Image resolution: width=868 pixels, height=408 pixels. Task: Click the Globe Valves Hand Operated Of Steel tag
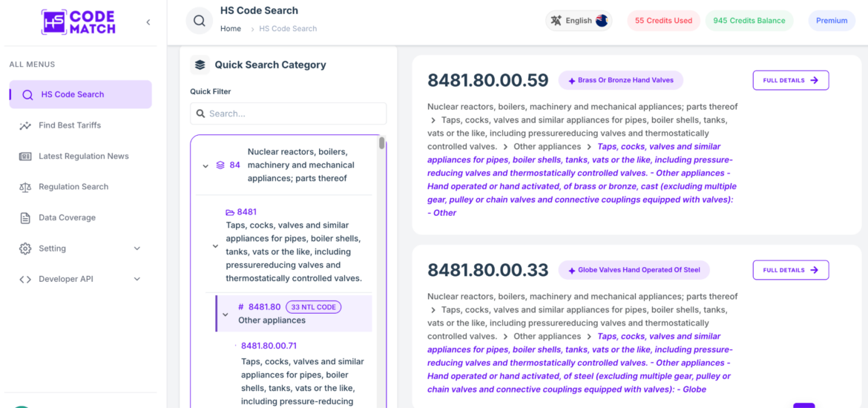(x=634, y=270)
